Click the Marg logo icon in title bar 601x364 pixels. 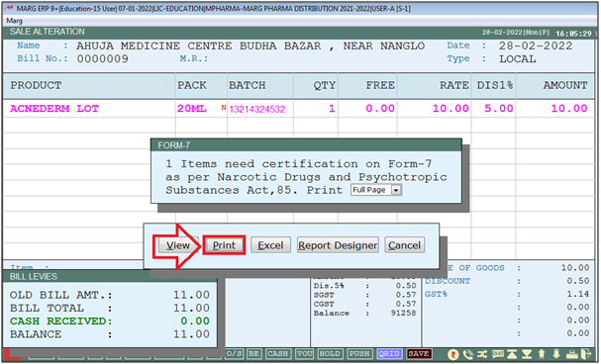[9, 9]
